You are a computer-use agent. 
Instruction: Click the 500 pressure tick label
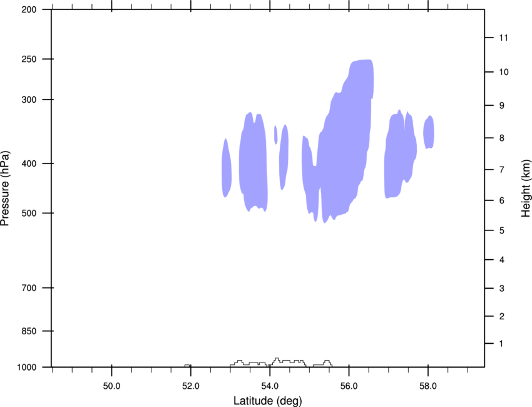[x=29, y=213]
